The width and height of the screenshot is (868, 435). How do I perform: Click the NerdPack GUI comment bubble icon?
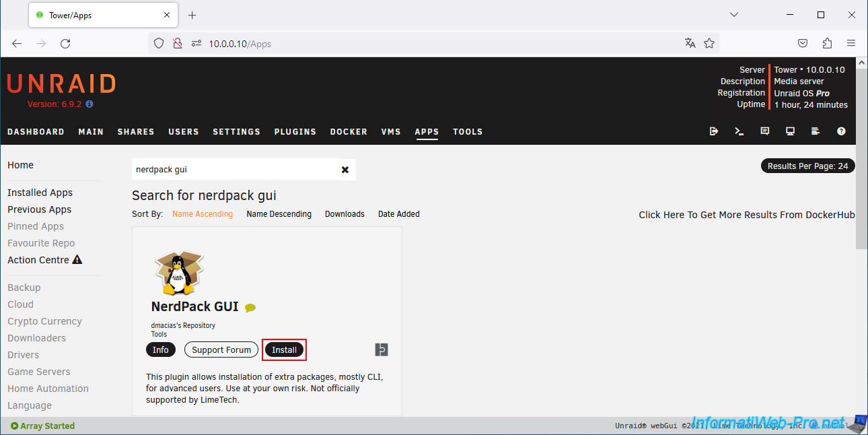click(250, 308)
